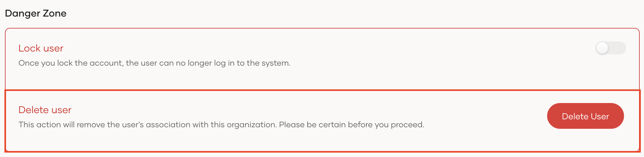This screenshot has height=157, width=644.
Task: Click the word 'Lock' in the Lock user title
Action: pyautogui.click(x=30, y=48)
